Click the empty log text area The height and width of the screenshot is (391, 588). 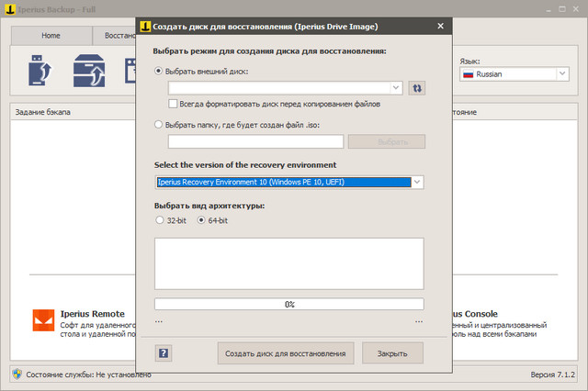point(289,263)
